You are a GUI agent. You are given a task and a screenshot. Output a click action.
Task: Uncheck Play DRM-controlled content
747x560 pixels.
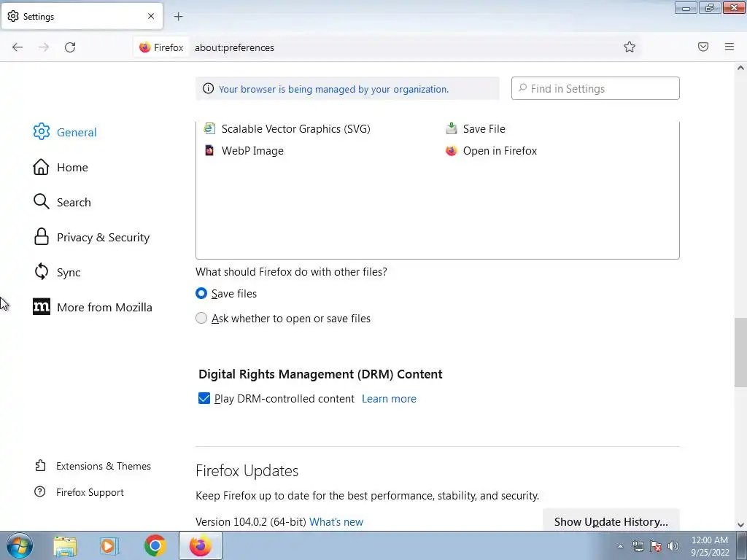[x=204, y=398]
